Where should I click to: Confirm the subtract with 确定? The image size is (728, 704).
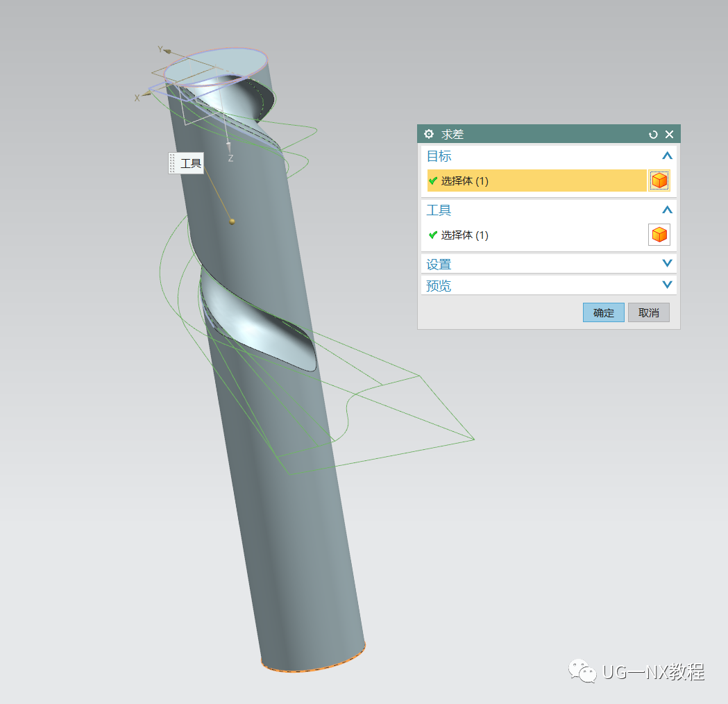click(602, 312)
